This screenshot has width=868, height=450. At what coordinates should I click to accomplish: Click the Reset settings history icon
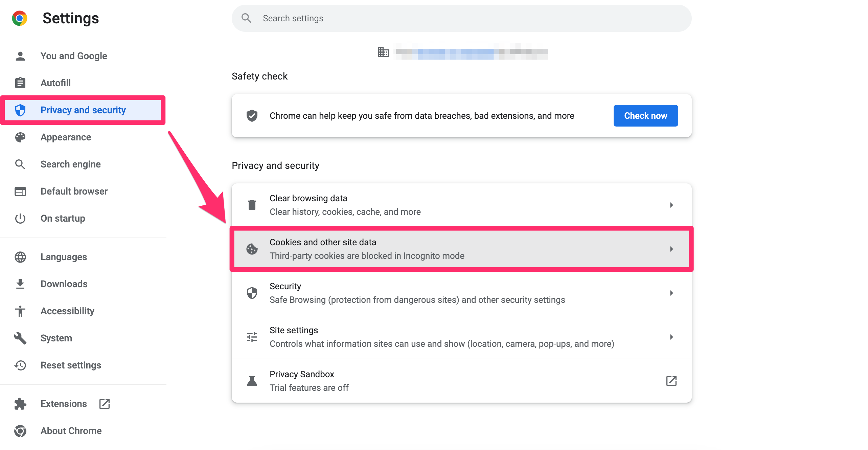point(20,365)
